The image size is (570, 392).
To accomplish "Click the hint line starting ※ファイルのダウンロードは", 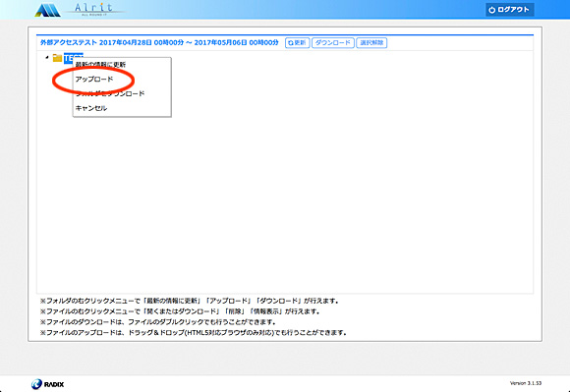I will tap(158, 322).
